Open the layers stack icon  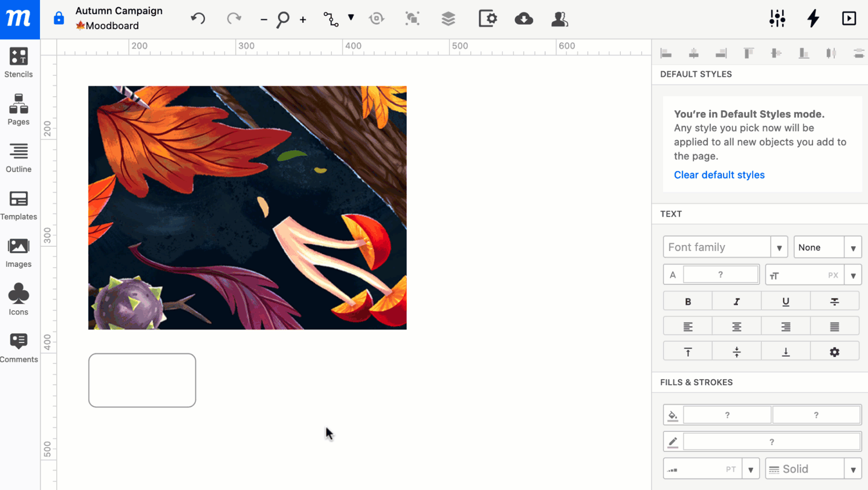[x=448, y=19]
